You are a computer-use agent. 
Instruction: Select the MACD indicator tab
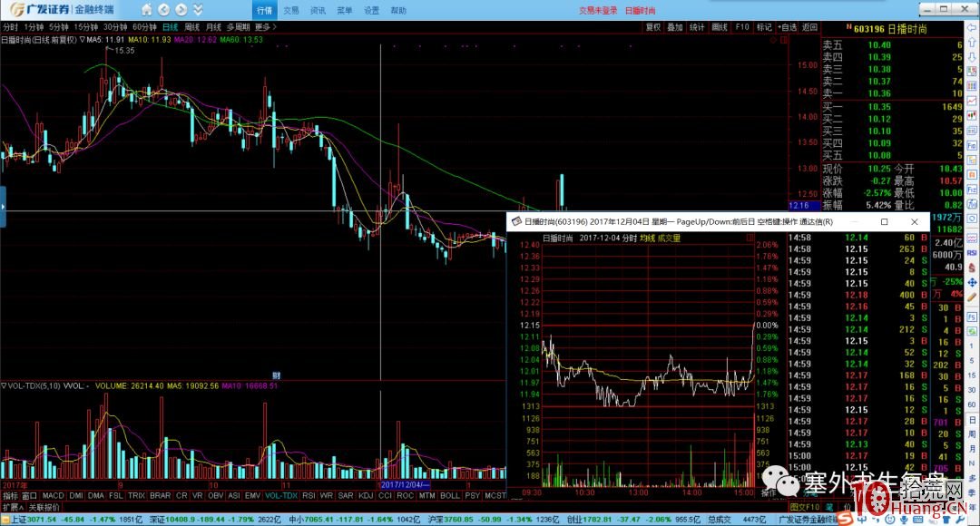click(54, 495)
